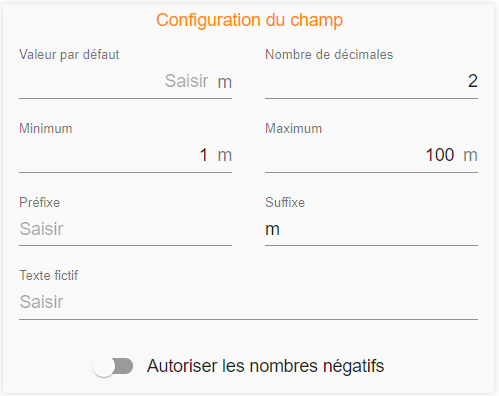Click the 'Préfixe' field label
This screenshot has width=499, height=396.
[39, 202]
